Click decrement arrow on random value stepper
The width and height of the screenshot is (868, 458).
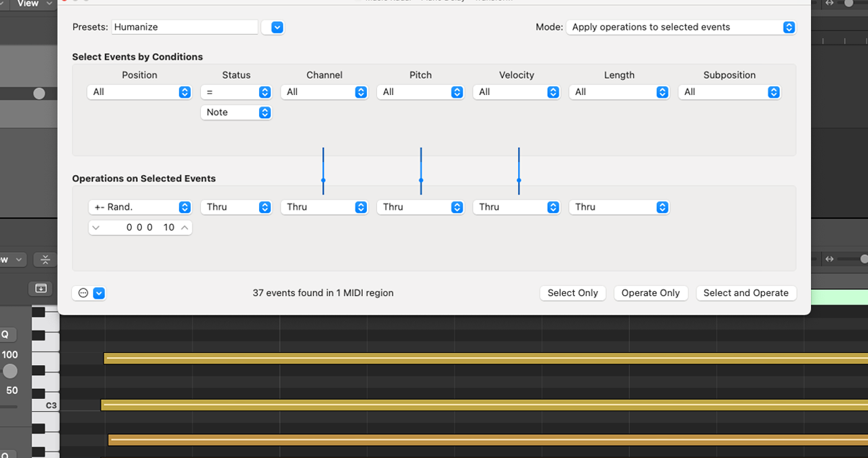tap(96, 227)
